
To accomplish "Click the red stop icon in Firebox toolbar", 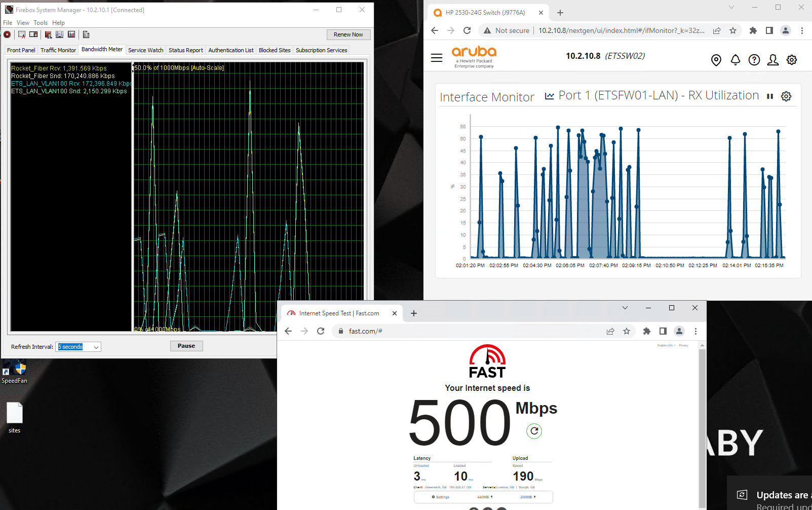I will (x=7, y=34).
